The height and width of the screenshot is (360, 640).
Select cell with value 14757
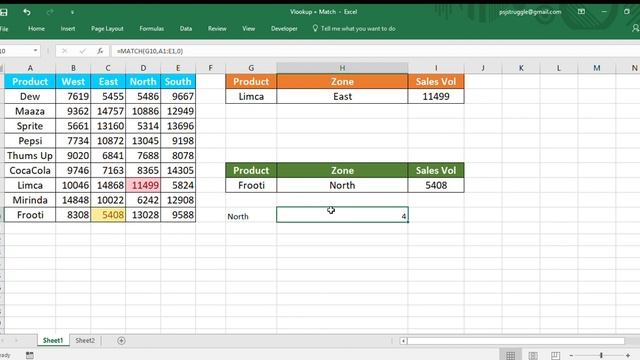(x=108, y=111)
